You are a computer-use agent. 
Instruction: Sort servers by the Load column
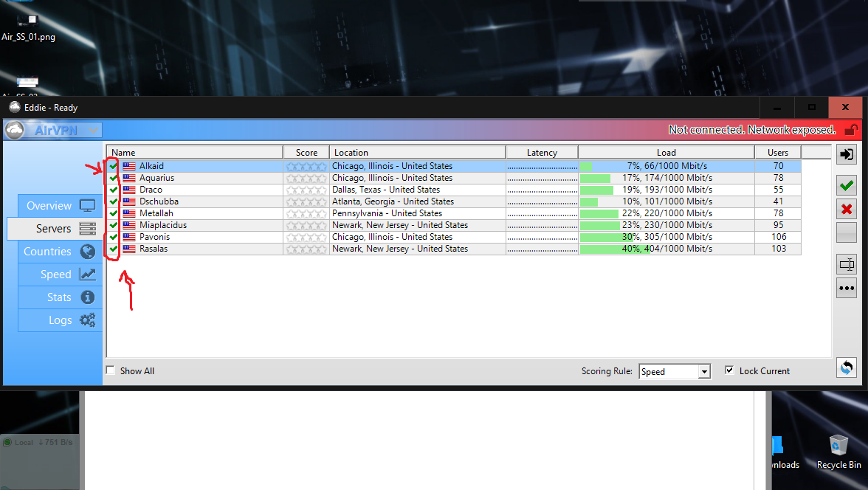(x=666, y=152)
